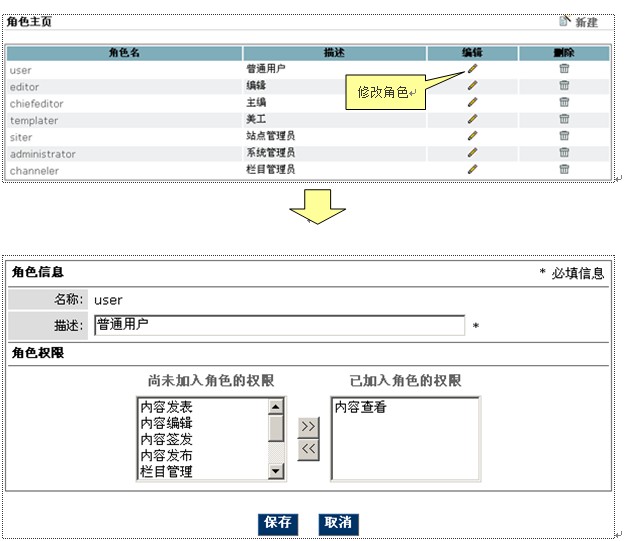Screen dimensions: 643x541
Task: Select 内容发表 in unassigned permissions list
Action: point(166,407)
